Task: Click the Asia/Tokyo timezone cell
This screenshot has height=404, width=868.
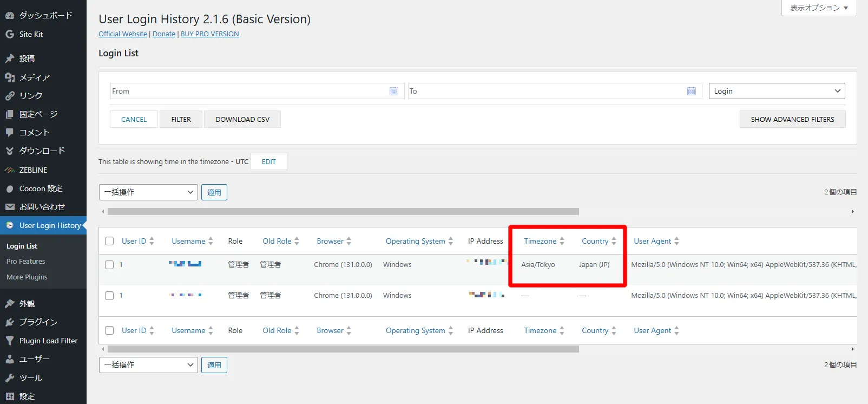Action: click(x=538, y=265)
